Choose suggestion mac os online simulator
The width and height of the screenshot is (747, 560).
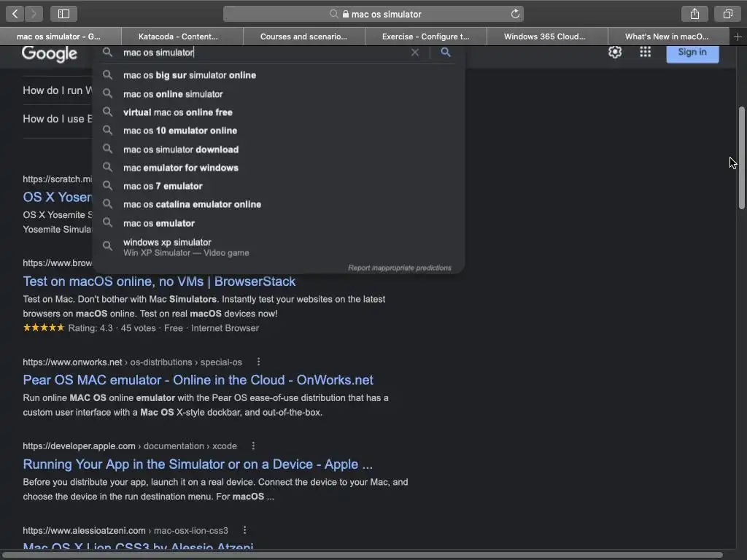click(x=279, y=94)
